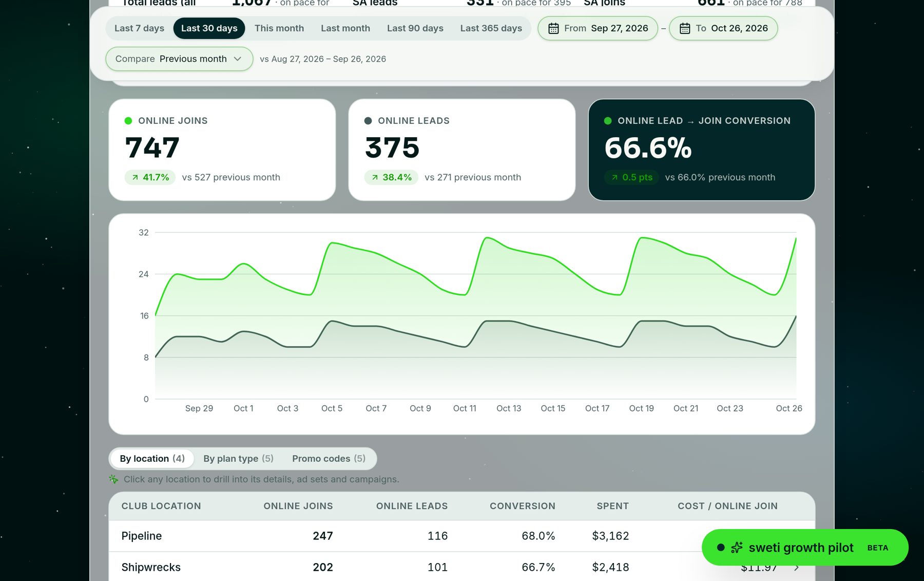Sort by Club Location column header
Image resolution: width=924 pixels, height=581 pixels.
tap(161, 506)
